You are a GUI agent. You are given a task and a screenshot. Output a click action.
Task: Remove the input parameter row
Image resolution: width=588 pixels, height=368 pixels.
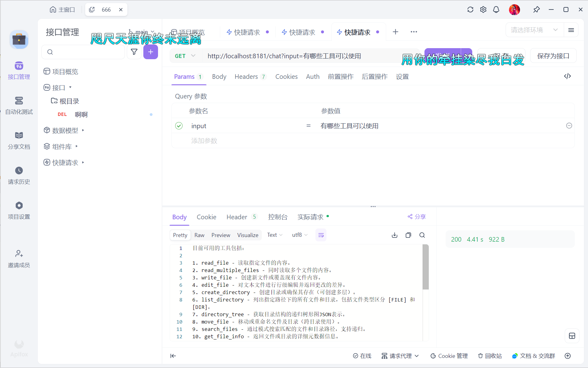coord(569,126)
